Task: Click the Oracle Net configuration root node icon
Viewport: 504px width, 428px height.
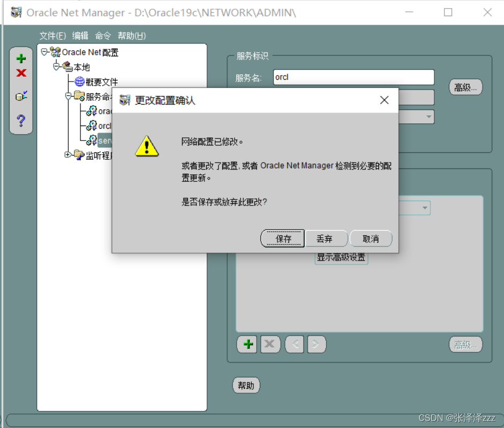Action: click(x=55, y=52)
